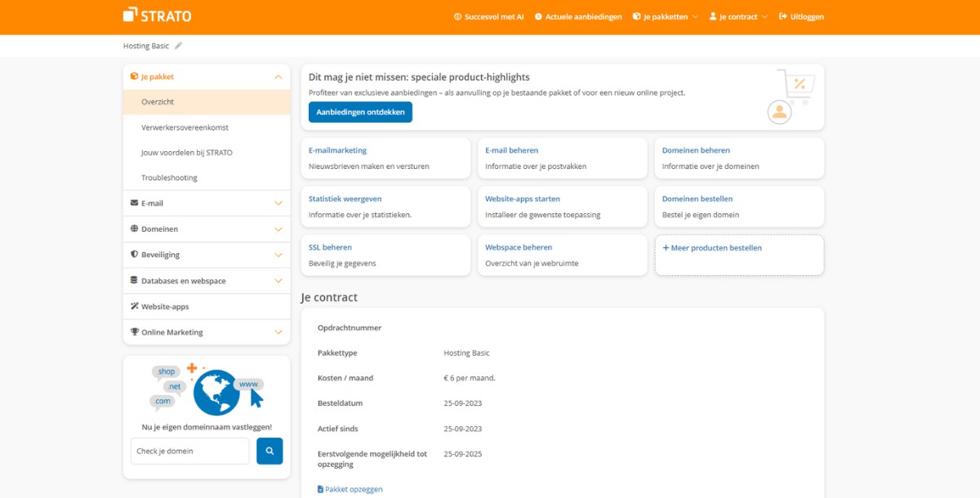Open the Je pakketten dropdown
980x498 pixels.
(x=666, y=16)
